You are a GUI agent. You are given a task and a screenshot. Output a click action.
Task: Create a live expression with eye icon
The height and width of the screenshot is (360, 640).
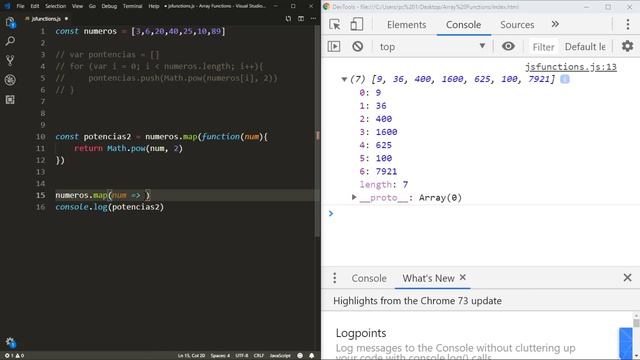coord(508,46)
